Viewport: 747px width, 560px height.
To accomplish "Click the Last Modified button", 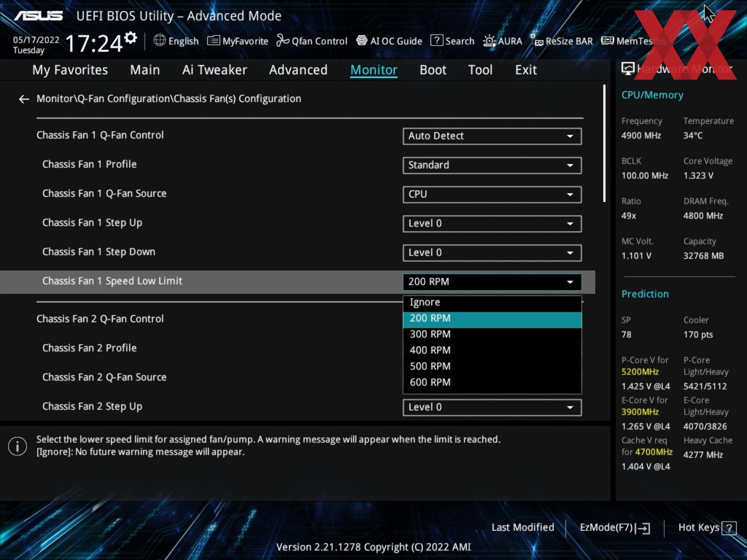I will tap(523, 528).
